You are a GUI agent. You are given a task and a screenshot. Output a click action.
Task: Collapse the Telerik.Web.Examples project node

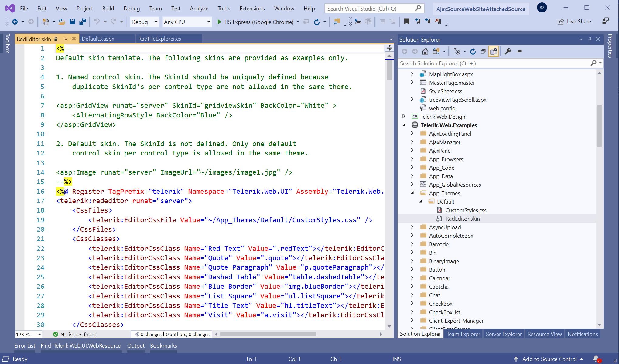click(x=404, y=125)
